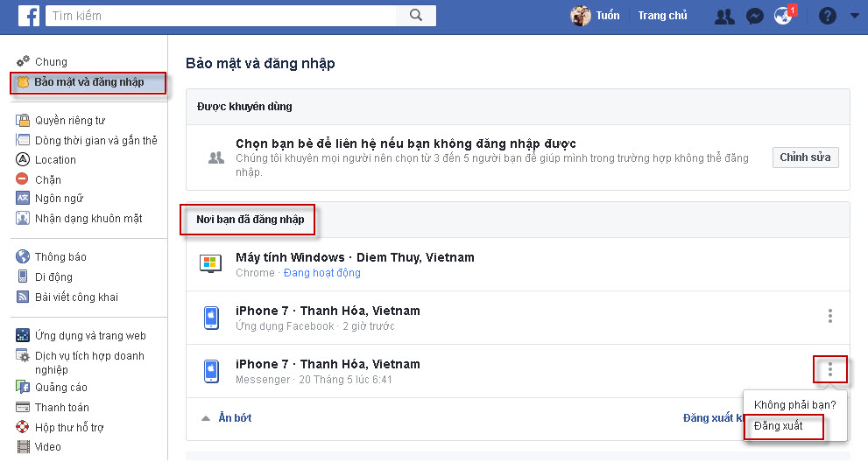Image resolution: width=868 pixels, height=462 pixels.
Task: Click the compass icon beside Location
Action: click(x=22, y=159)
